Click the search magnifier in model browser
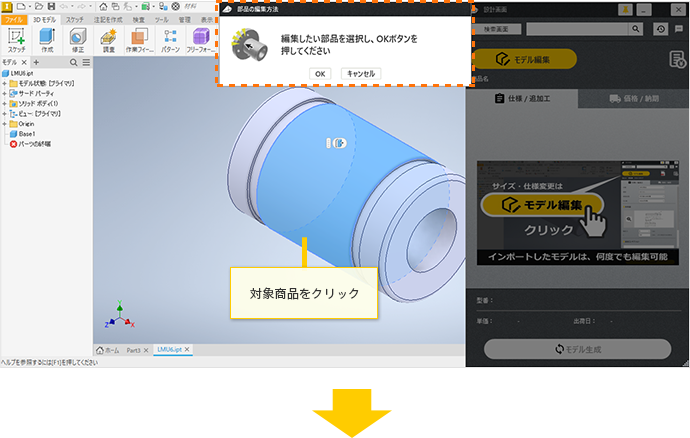 coord(73,62)
